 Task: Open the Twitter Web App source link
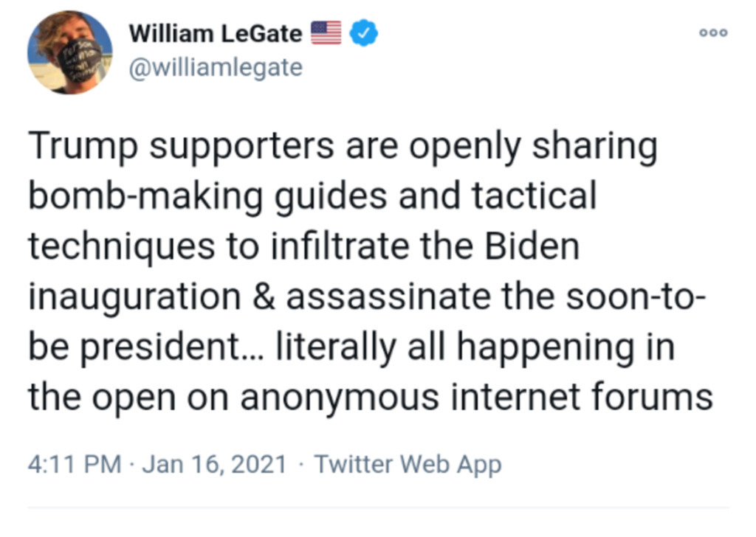coord(408,465)
